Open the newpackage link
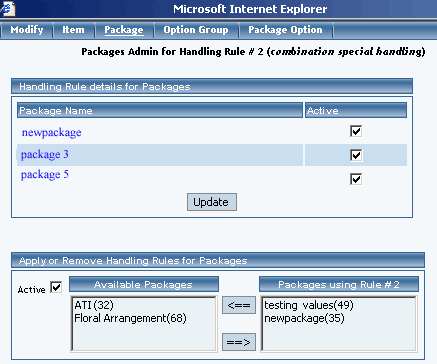The height and width of the screenshot is (364, 437). [x=51, y=133]
